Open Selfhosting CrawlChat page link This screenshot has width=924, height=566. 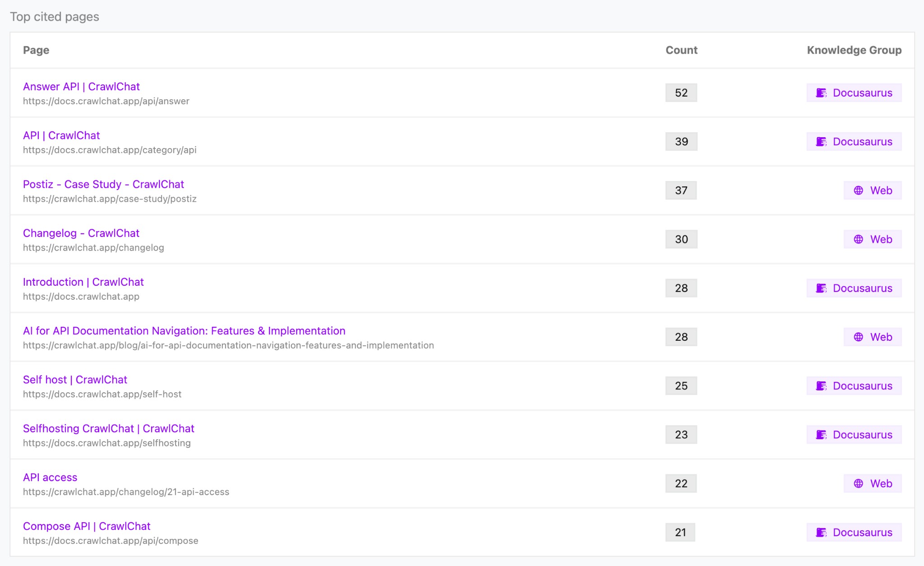pos(108,429)
